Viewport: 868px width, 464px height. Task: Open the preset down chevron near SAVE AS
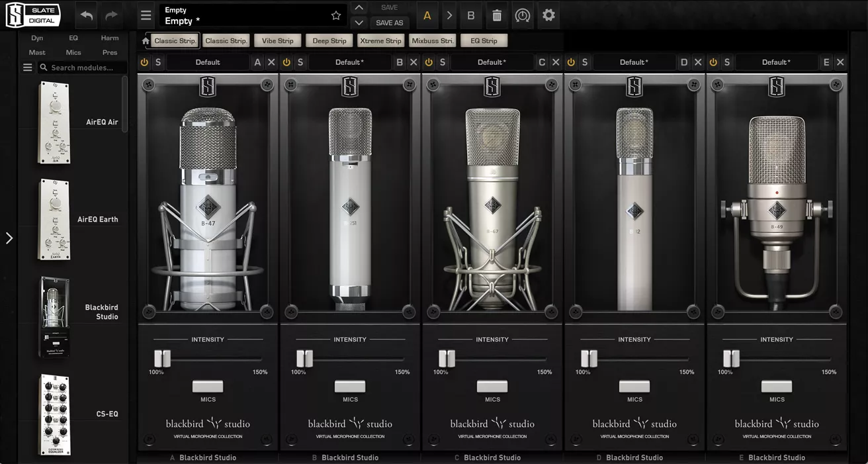coord(359,22)
